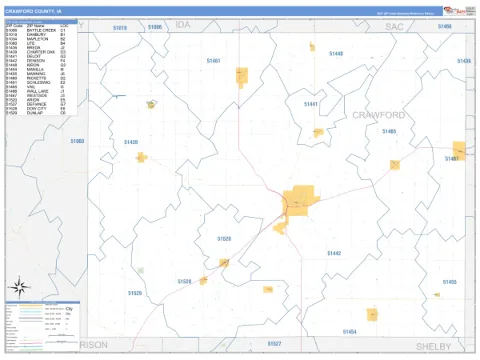Select the DUNLAP row in ZIP index
Image resolution: width=480 pixels, height=360 pixels.
click(36, 113)
